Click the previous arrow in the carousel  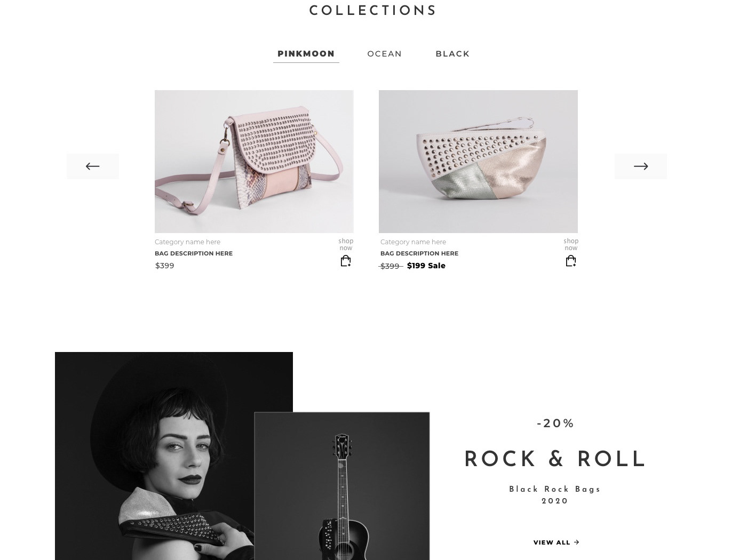click(x=93, y=166)
